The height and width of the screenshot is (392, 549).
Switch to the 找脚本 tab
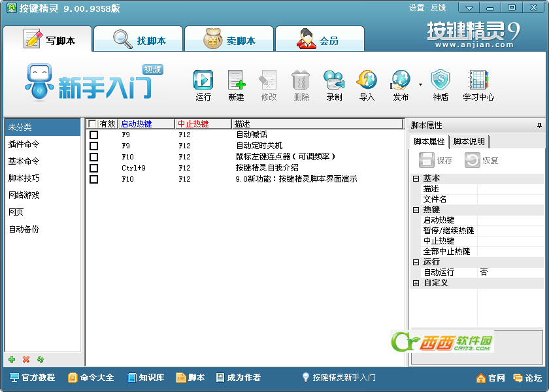tap(139, 41)
